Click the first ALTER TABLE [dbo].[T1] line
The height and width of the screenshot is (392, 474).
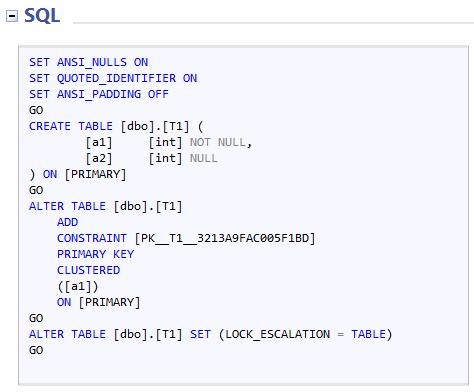106,206
